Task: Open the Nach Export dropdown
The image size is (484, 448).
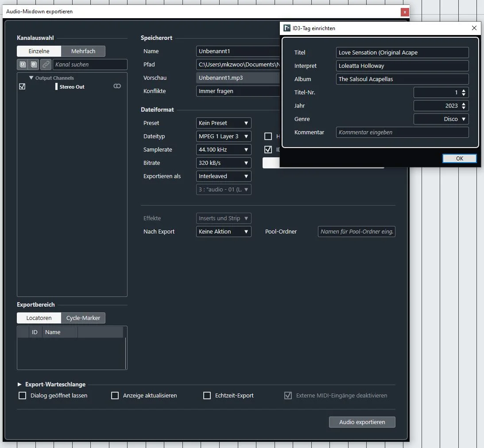Action: tap(224, 231)
